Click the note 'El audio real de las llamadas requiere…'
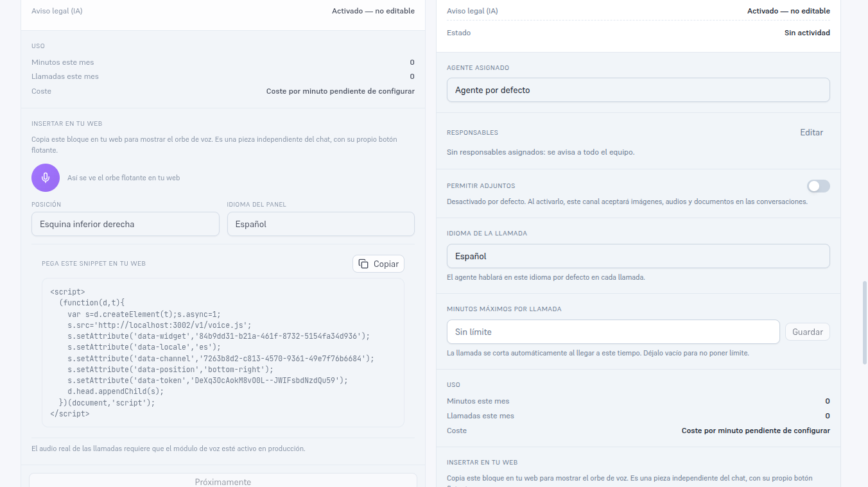The image size is (868, 487). (168, 449)
